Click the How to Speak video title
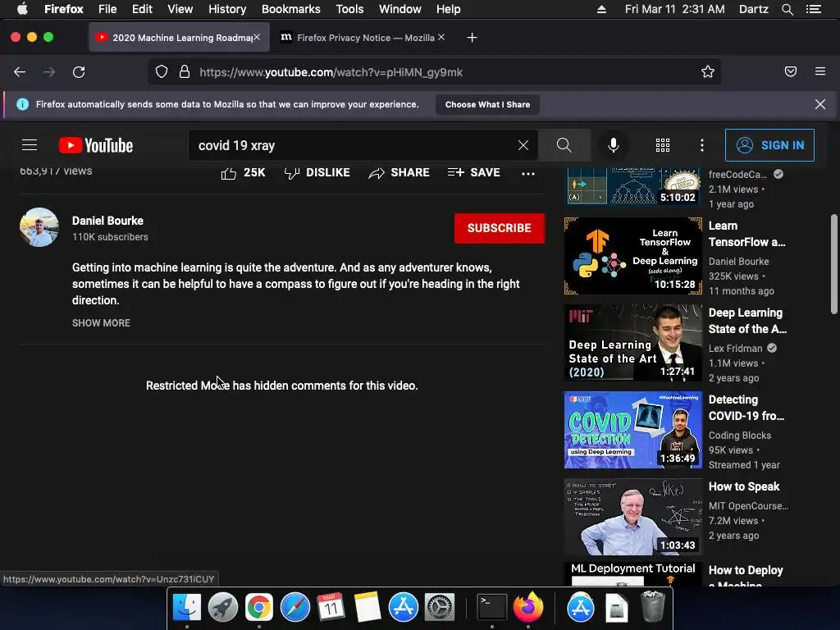 (744, 486)
